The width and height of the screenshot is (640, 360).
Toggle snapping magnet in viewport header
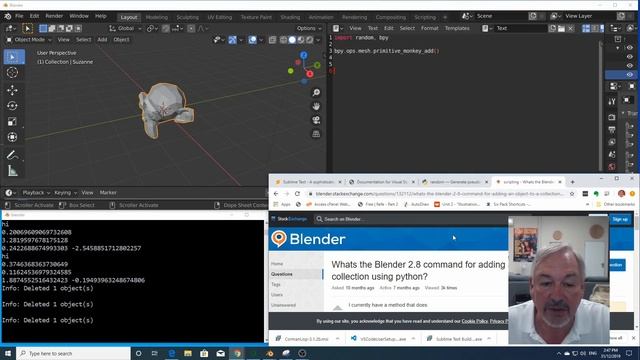166,28
